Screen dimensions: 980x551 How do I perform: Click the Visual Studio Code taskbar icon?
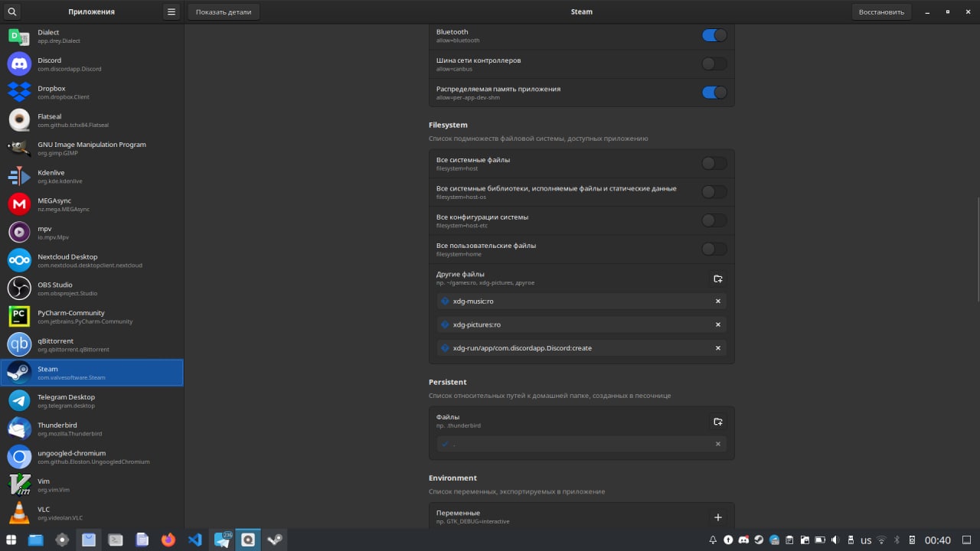coord(194,540)
